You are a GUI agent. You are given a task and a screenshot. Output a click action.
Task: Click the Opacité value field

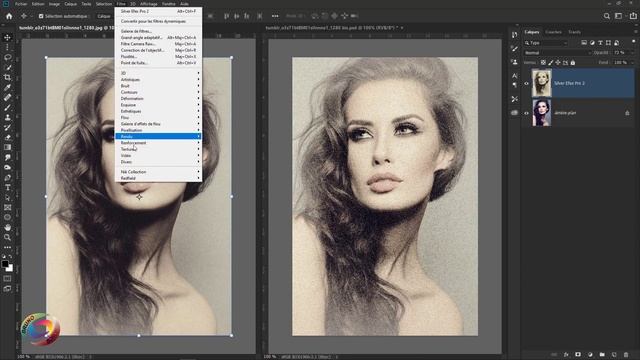pos(620,53)
